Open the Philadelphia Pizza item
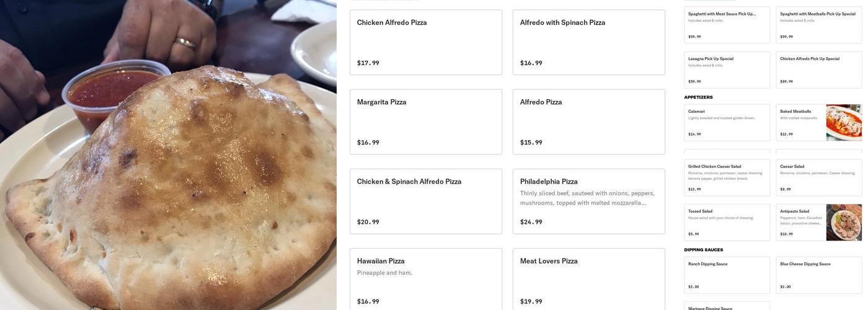Viewport: 868px width, 310px height. [x=588, y=201]
